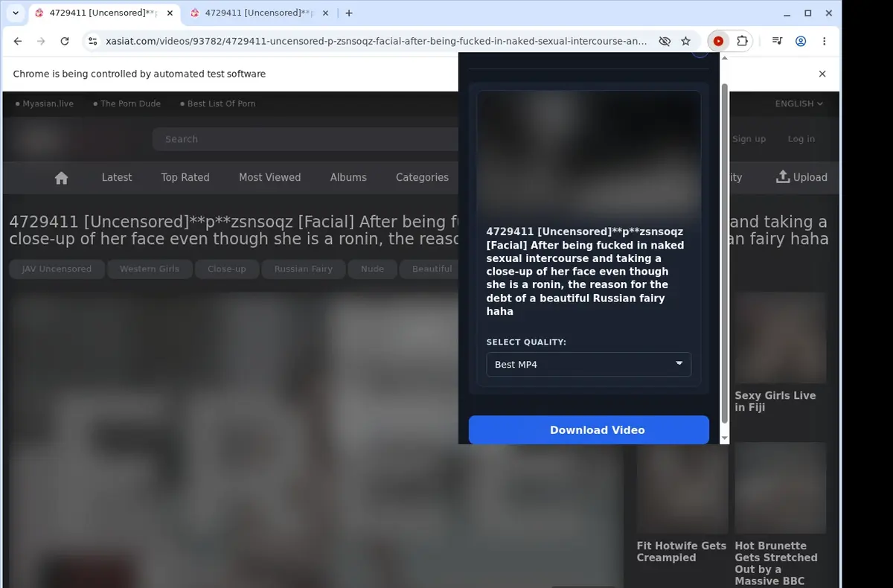Select the Russian Fairy tag

(304, 269)
